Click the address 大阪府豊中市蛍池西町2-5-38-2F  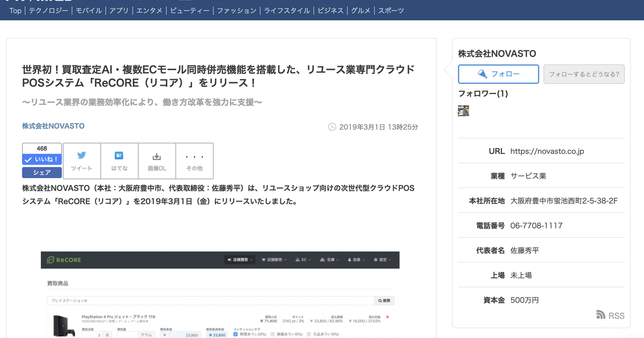click(x=564, y=201)
